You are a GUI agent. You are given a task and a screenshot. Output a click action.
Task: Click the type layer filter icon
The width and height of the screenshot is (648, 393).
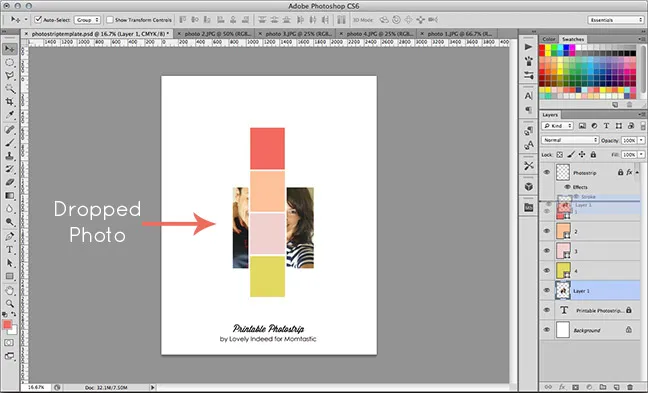tap(606, 126)
